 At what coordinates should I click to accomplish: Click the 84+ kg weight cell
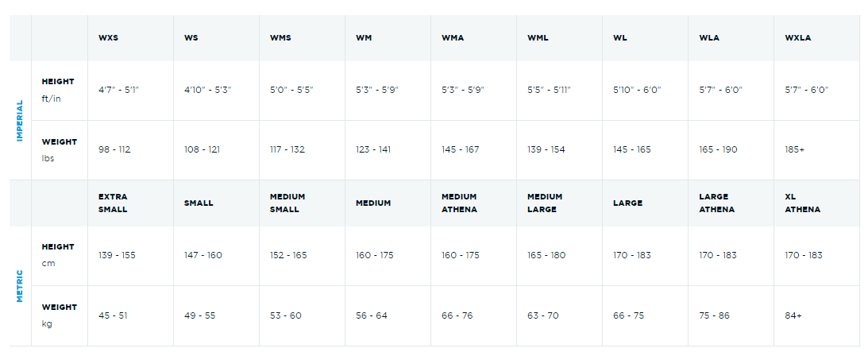(x=793, y=315)
